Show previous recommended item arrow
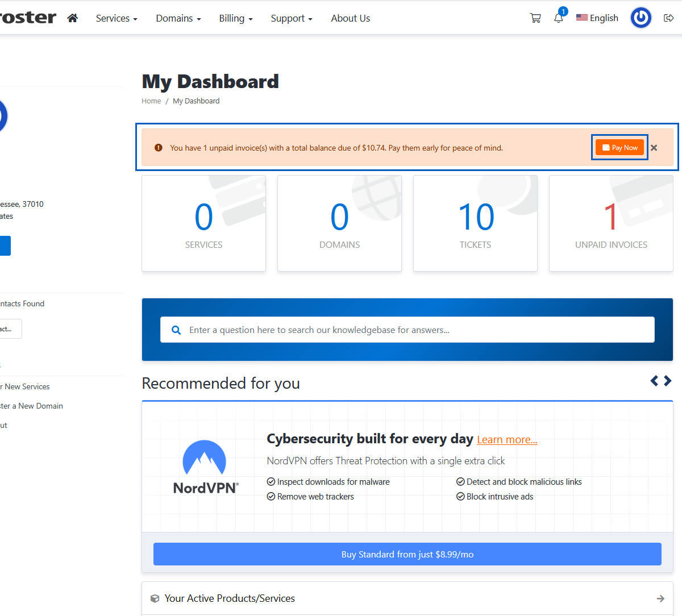The width and height of the screenshot is (682, 616). [654, 381]
